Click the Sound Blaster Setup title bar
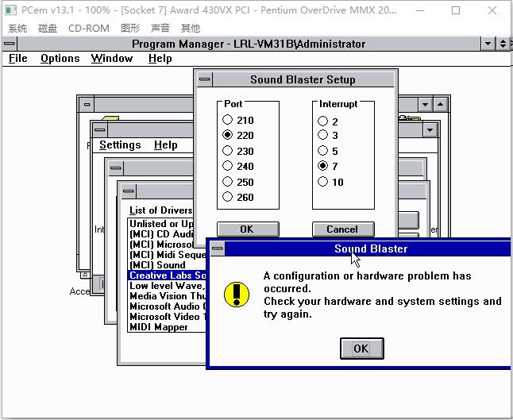 303,79
